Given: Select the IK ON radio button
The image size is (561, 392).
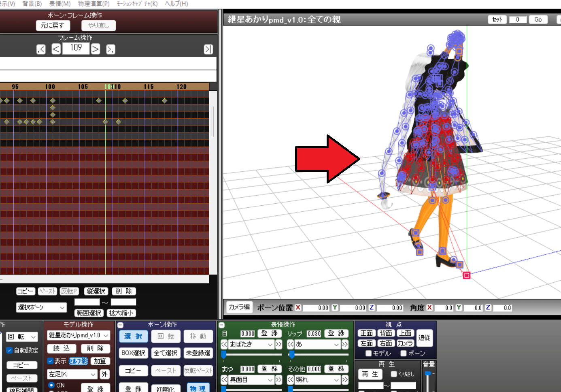Looking at the screenshot, I should pyautogui.click(x=51, y=385).
